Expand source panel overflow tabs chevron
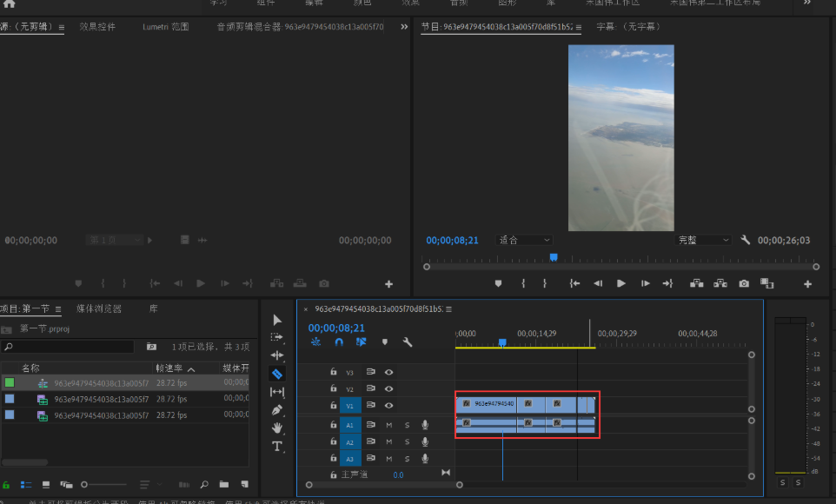The width and height of the screenshot is (836, 504). click(404, 27)
